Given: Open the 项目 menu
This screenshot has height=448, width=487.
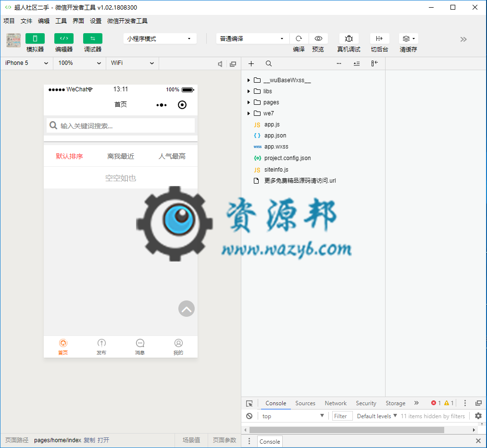Looking at the screenshot, I should [9, 21].
